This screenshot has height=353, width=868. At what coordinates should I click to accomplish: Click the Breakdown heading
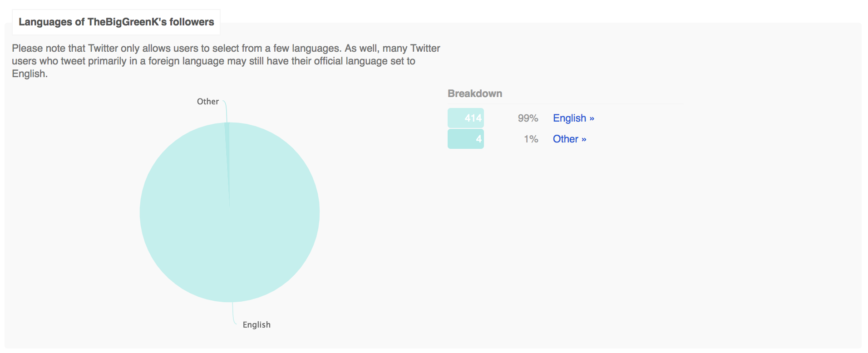point(475,93)
